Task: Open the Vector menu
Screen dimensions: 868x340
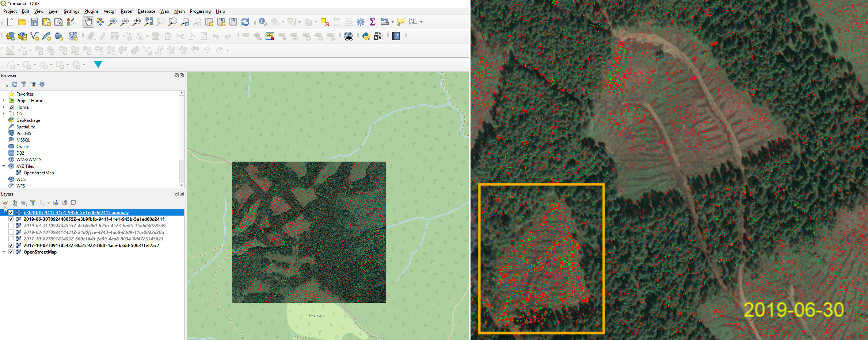Action: [110, 11]
